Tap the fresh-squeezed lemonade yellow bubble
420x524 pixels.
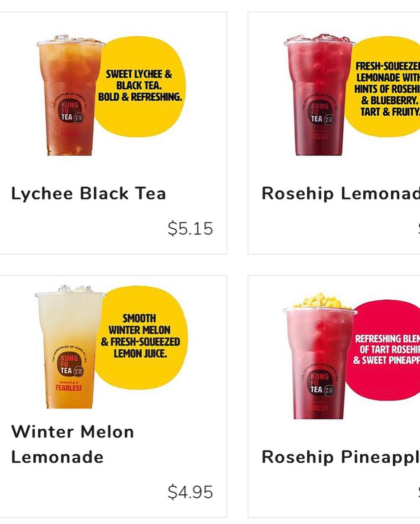click(x=383, y=88)
